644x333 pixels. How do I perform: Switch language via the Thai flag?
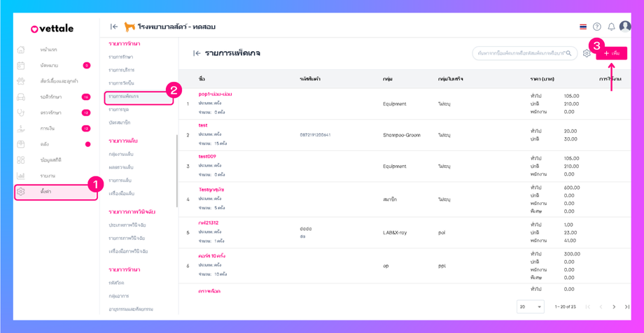(583, 27)
